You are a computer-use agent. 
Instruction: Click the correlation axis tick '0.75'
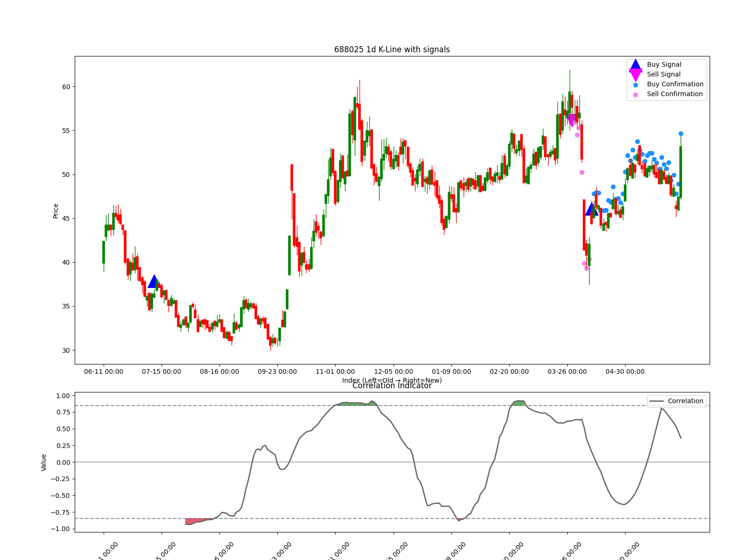pyautogui.click(x=63, y=412)
